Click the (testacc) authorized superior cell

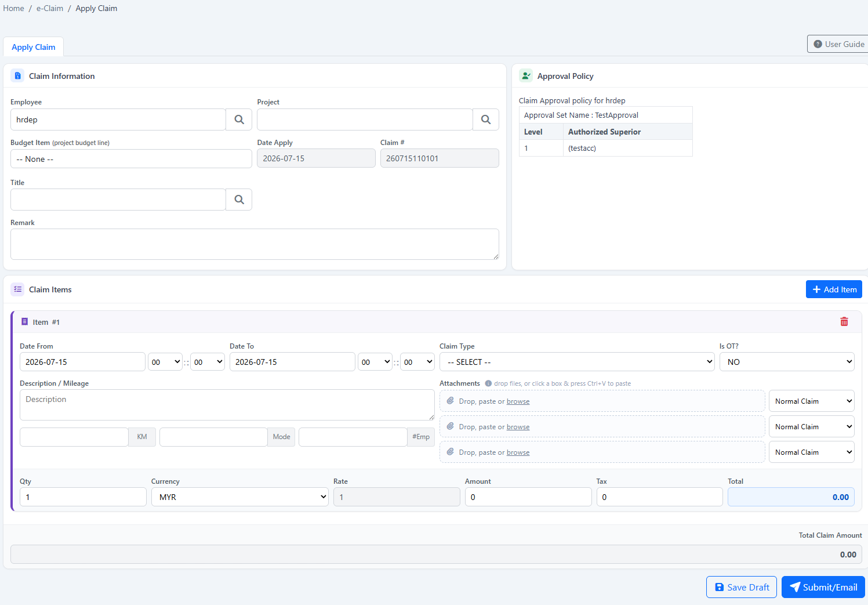[628, 148]
